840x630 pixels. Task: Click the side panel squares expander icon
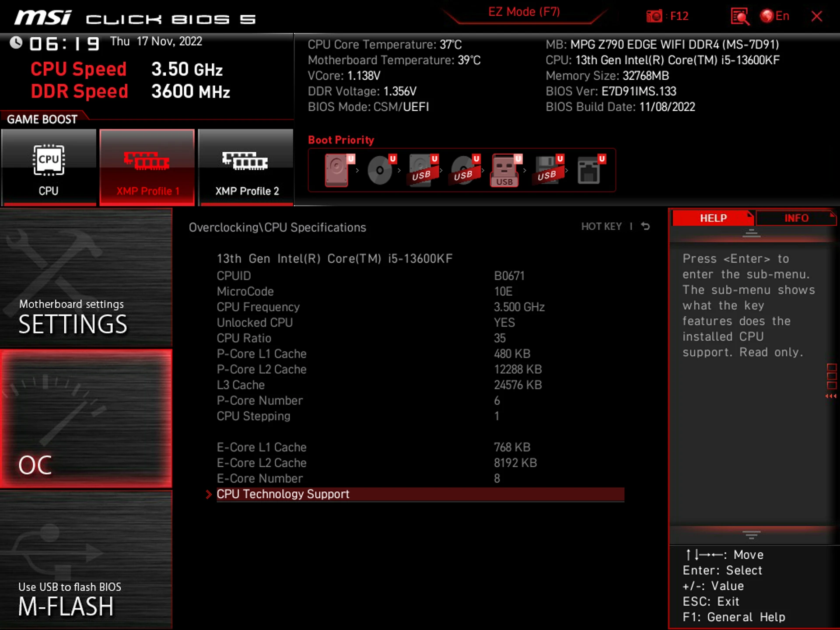(x=831, y=381)
